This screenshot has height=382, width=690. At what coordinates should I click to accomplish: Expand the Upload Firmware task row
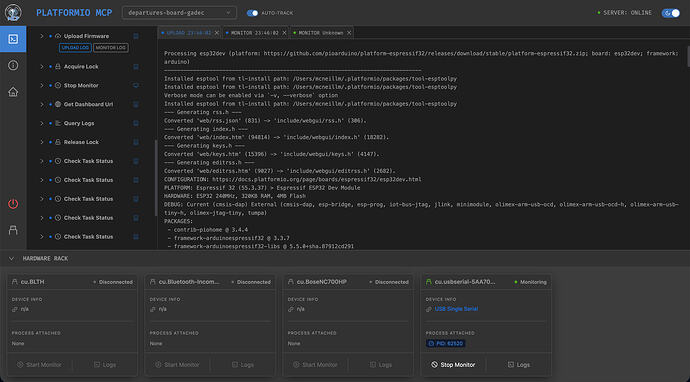pyautogui.click(x=42, y=36)
